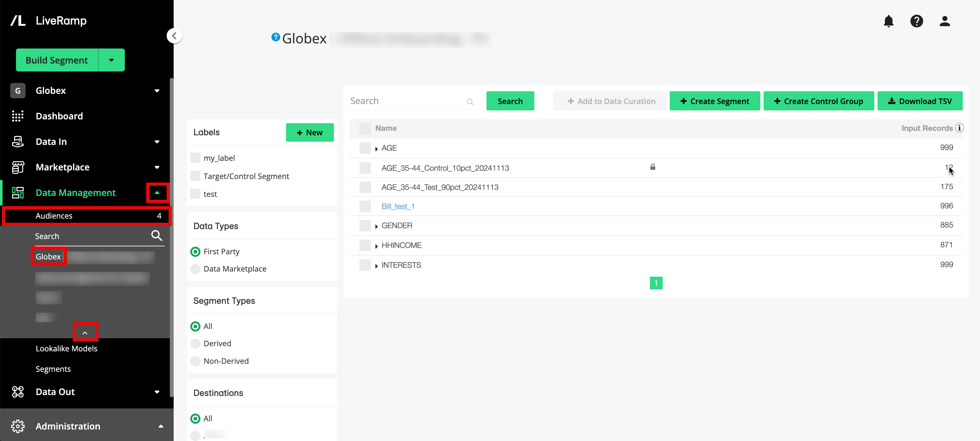Open the Data Management menu label
980x441 pixels.
pos(75,192)
